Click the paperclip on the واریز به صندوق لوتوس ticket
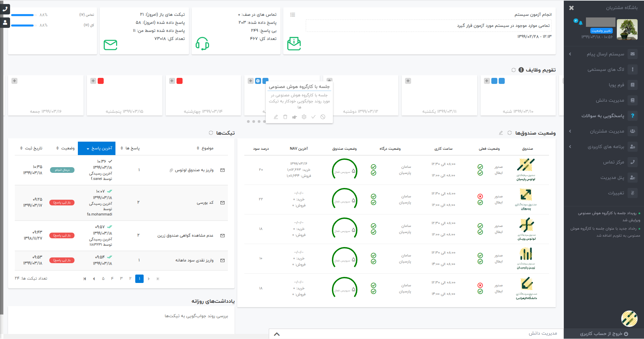 point(171,170)
